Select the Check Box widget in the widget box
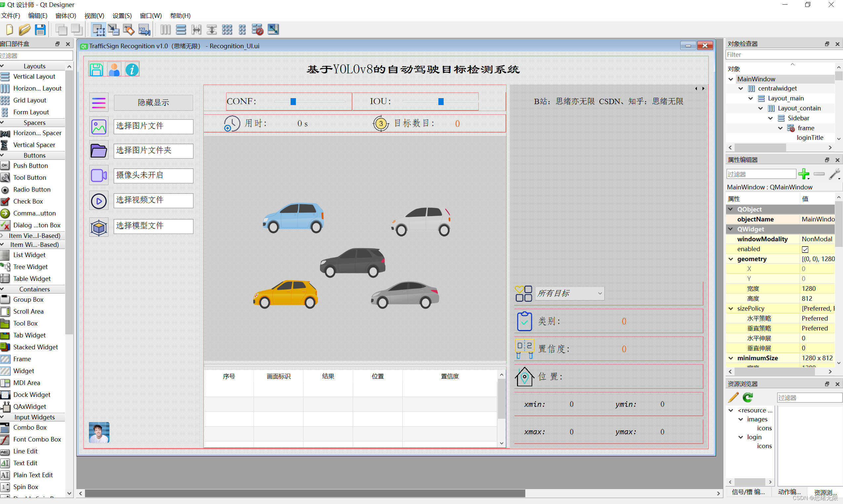 tap(28, 201)
